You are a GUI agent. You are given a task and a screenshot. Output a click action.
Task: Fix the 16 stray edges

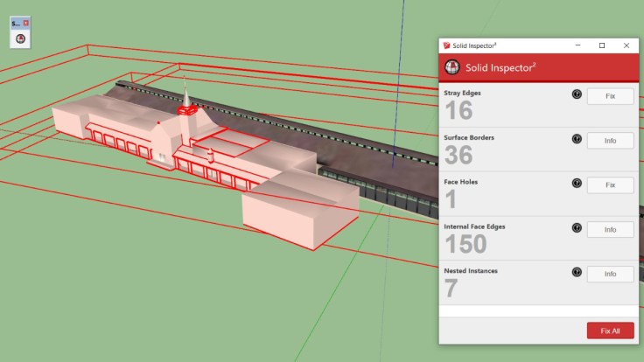pos(610,96)
